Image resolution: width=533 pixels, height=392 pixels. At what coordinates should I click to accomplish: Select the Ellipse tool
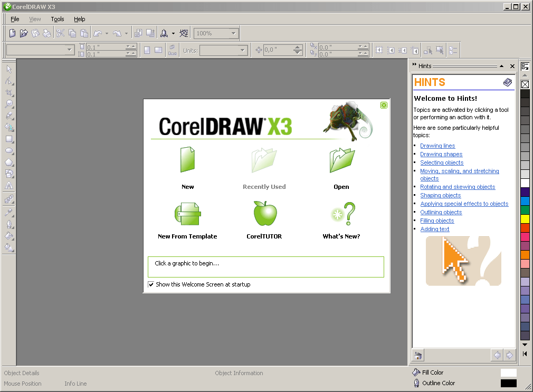9,151
